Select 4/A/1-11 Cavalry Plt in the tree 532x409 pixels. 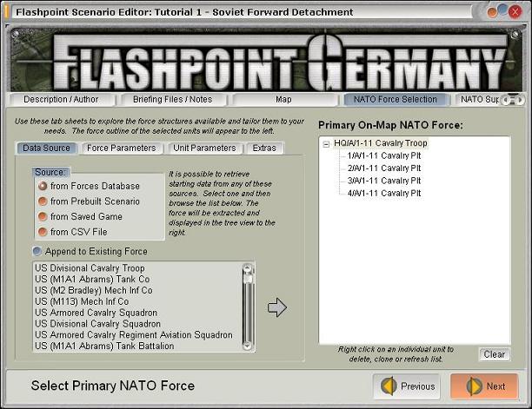[x=384, y=193]
